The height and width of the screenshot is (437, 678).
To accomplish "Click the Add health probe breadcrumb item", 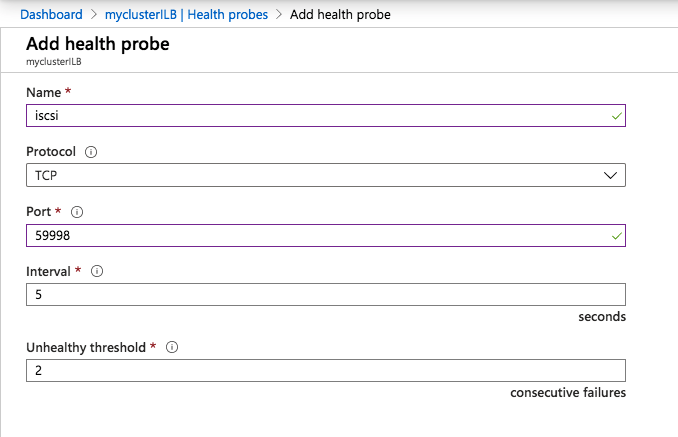I will point(340,15).
